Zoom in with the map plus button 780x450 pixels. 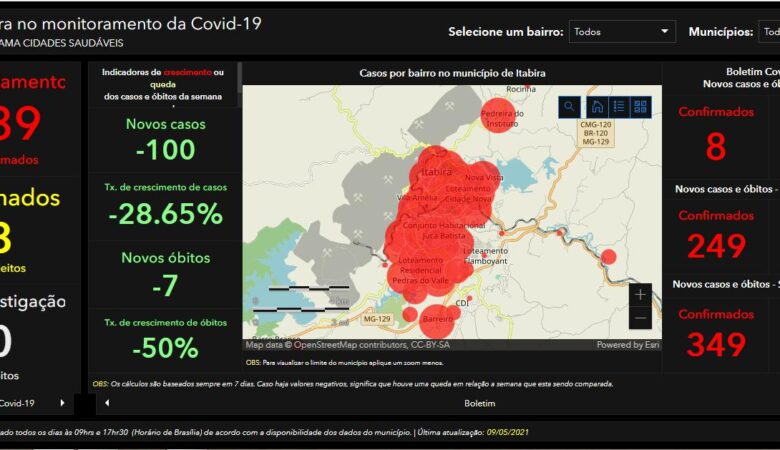pos(641,294)
